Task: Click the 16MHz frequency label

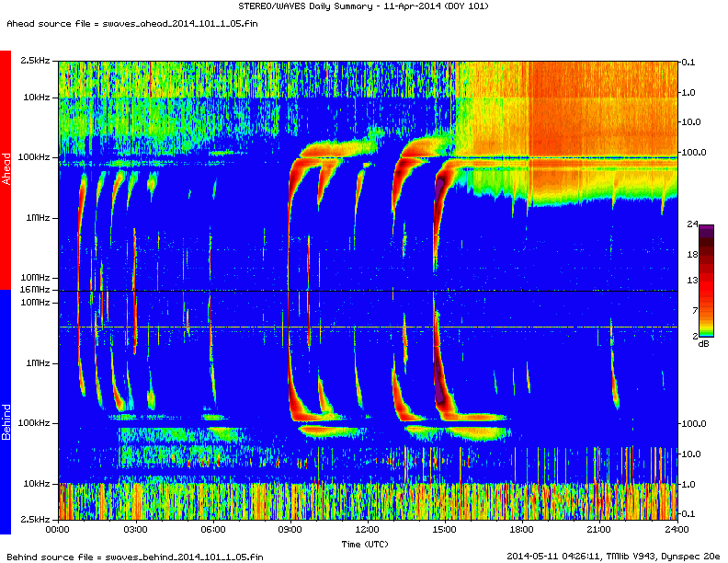Action: point(35,290)
